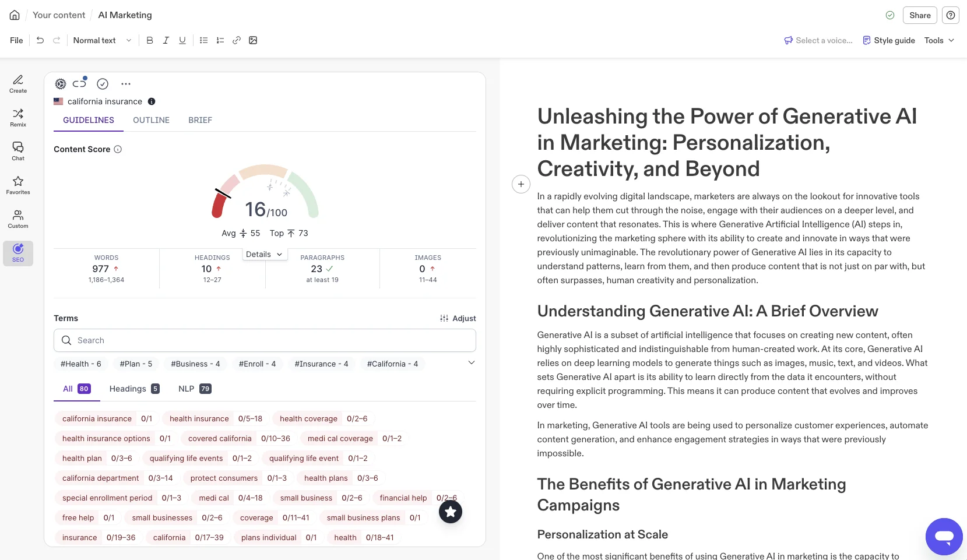Expand the content score Details dropdown
This screenshot has width=967, height=560.
point(263,254)
